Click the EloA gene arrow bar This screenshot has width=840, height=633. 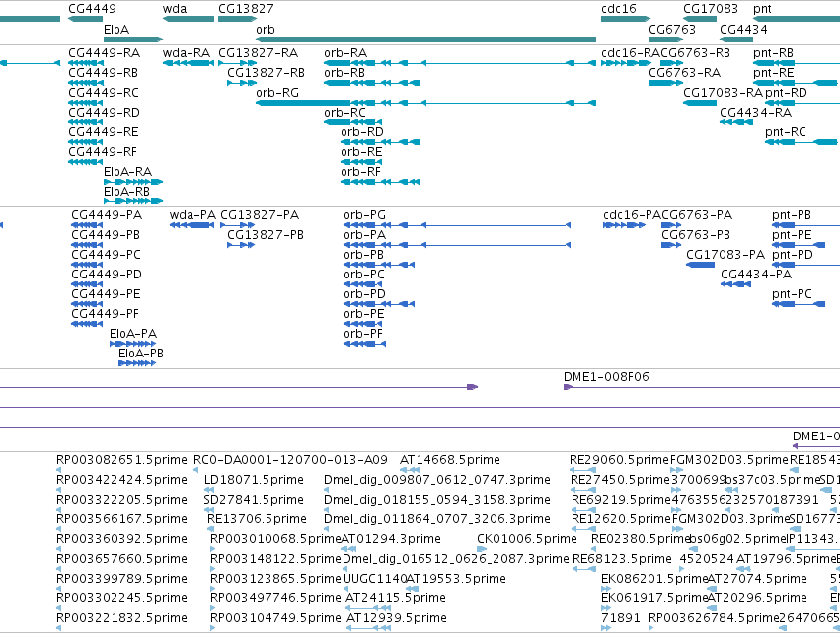133,40
